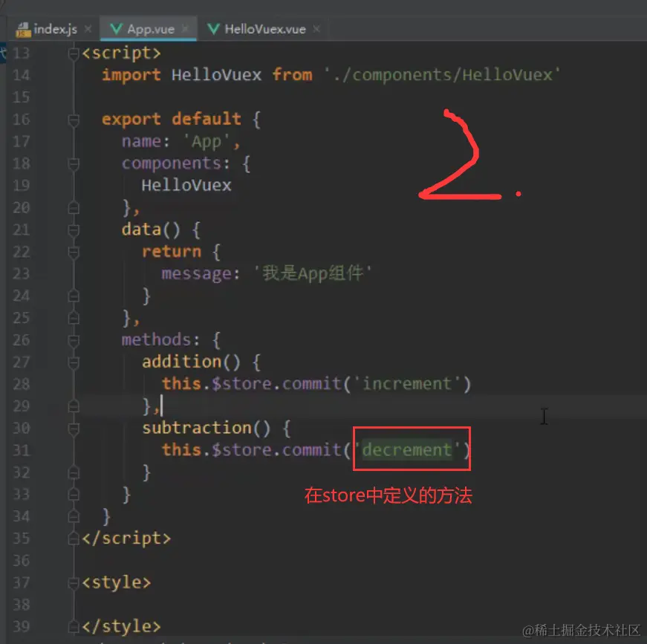This screenshot has height=644, width=647.
Task: Click the 'addition' method name
Action: coord(181,362)
